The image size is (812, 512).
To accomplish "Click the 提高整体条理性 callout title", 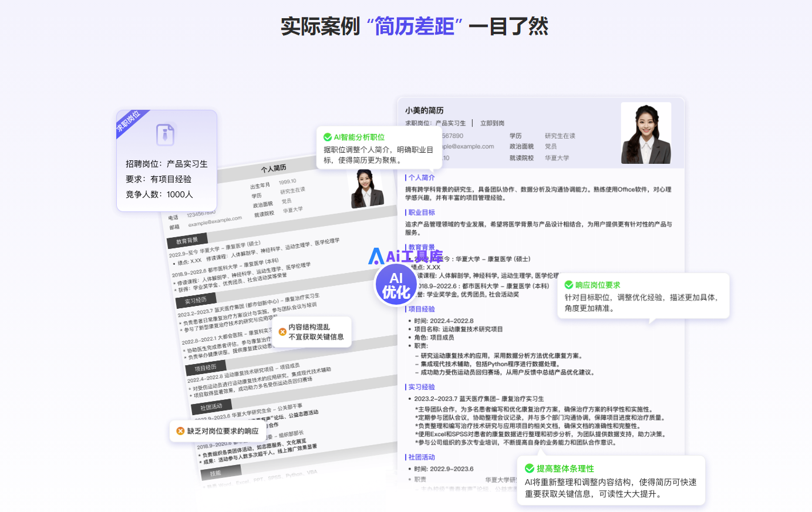I will point(565,469).
